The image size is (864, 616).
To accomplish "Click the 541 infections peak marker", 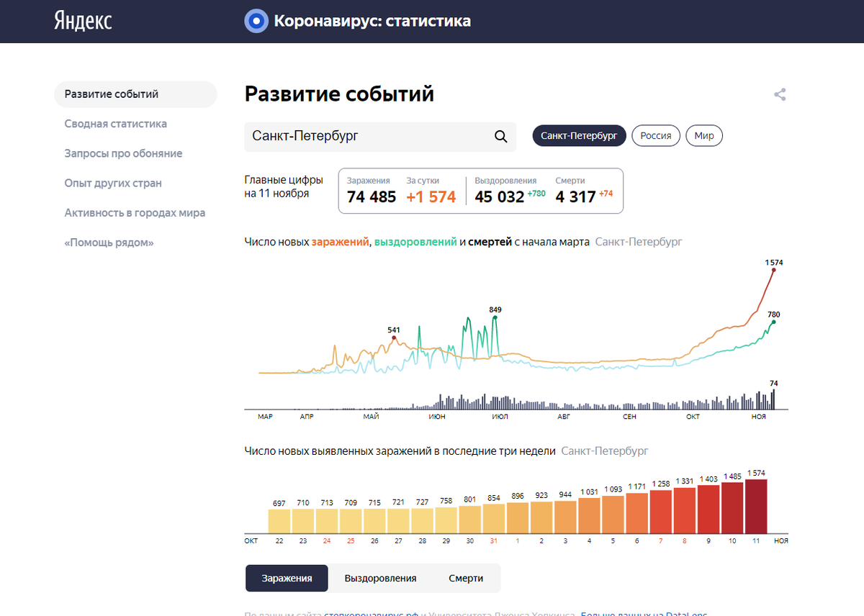I will point(393,338).
